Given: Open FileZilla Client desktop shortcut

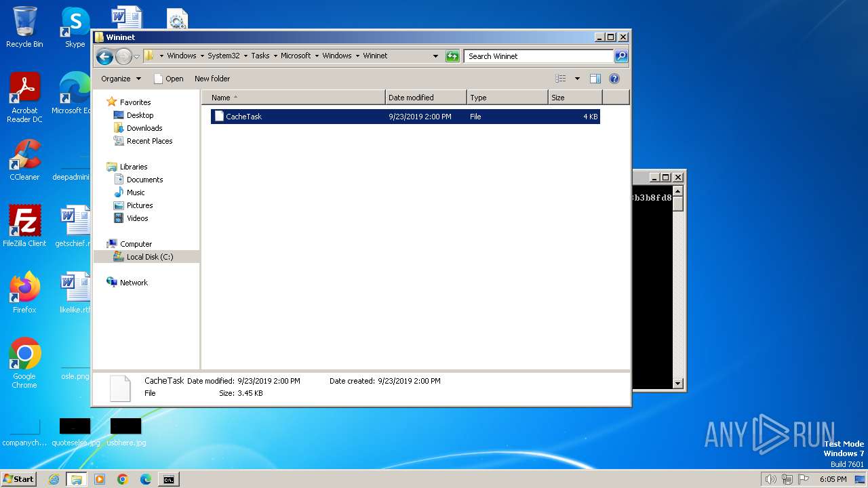Looking at the screenshot, I should pyautogui.click(x=24, y=227).
